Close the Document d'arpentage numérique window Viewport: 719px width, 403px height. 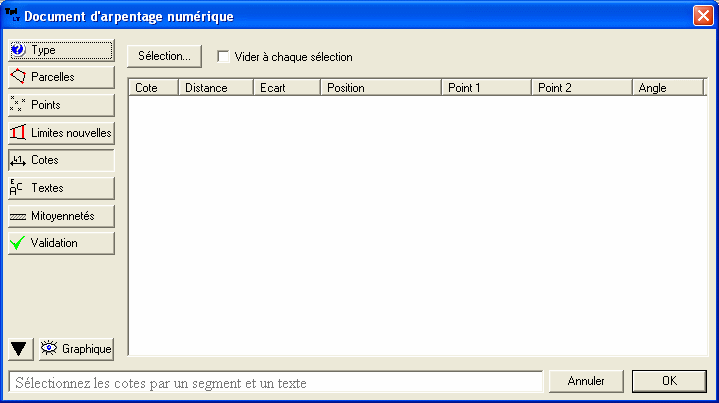[702, 16]
